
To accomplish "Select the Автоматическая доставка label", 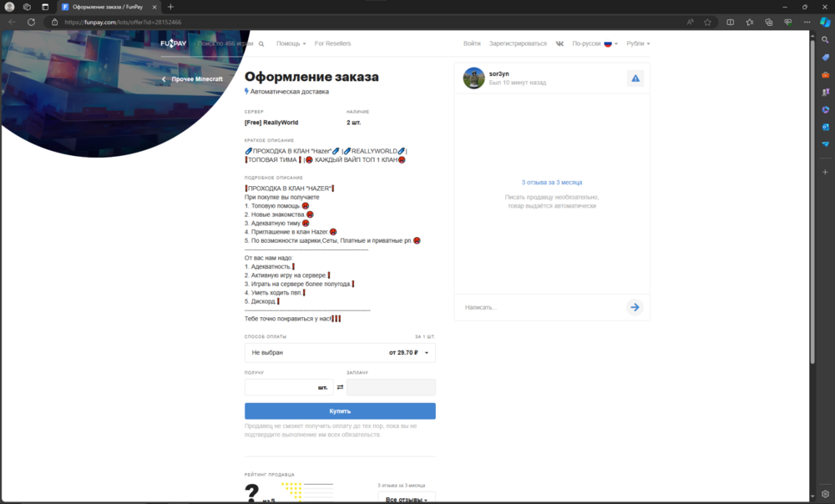I will click(x=289, y=92).
